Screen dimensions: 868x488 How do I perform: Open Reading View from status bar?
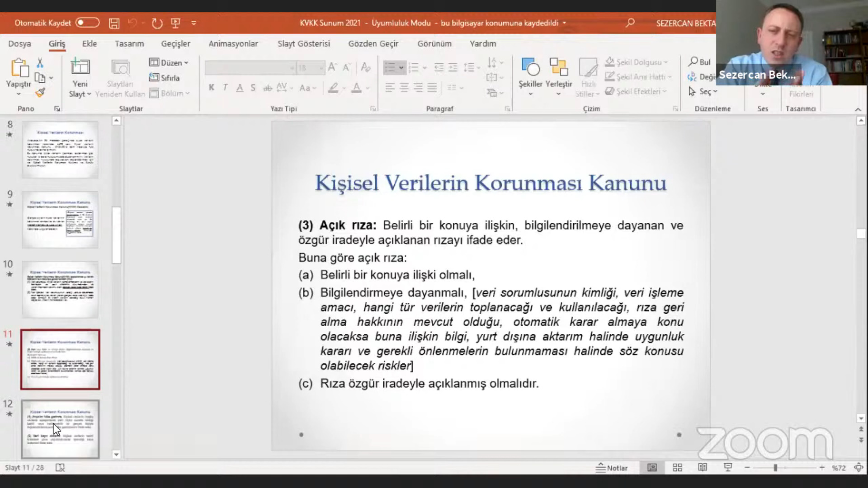click(703, 468)
